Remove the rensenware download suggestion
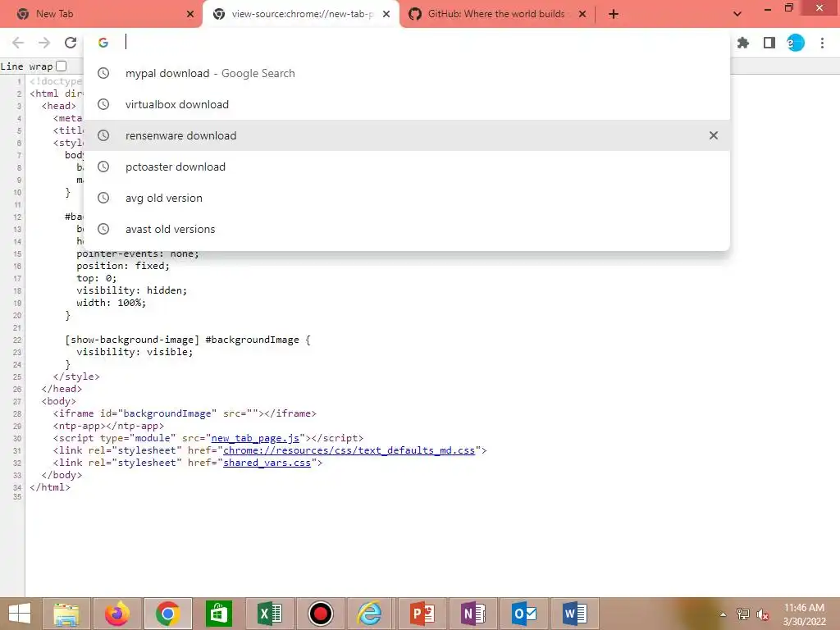The height and width of the screenshot is (630, 840). click(714, 135)
